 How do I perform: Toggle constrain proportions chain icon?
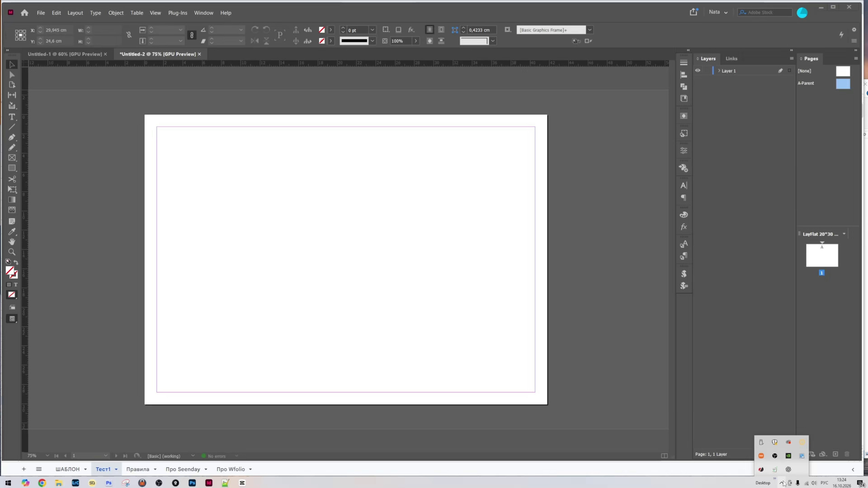129,35
